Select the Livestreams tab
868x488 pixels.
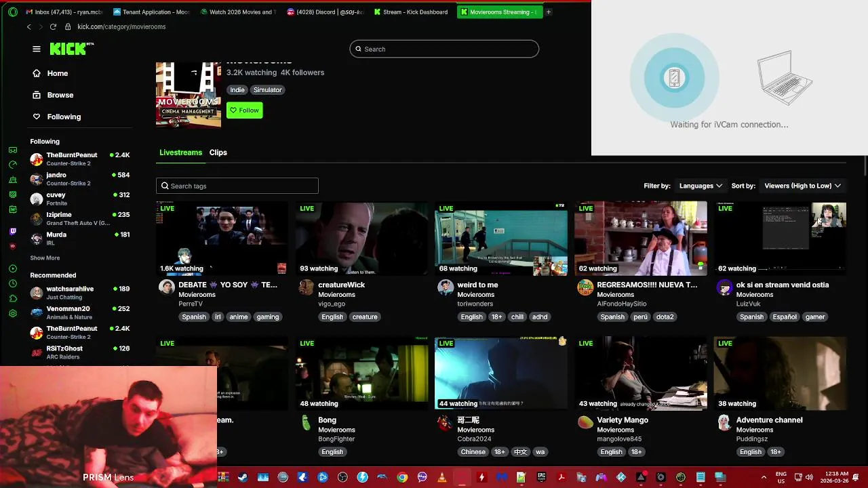click(x=180, y=152)
